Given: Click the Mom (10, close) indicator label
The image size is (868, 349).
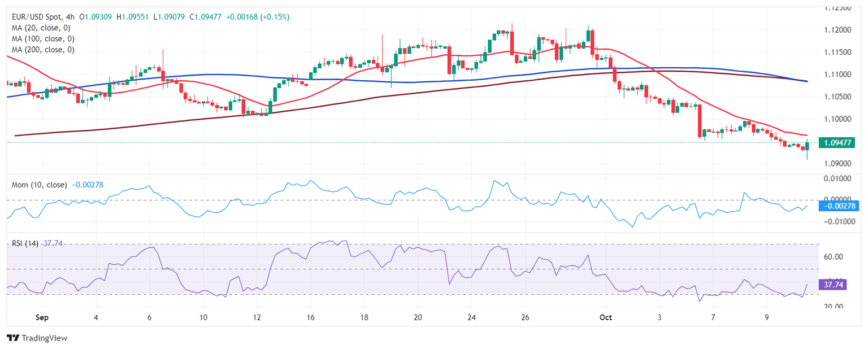Looking at the screenshot, I should pyautogui.click(x=39, y=185).
